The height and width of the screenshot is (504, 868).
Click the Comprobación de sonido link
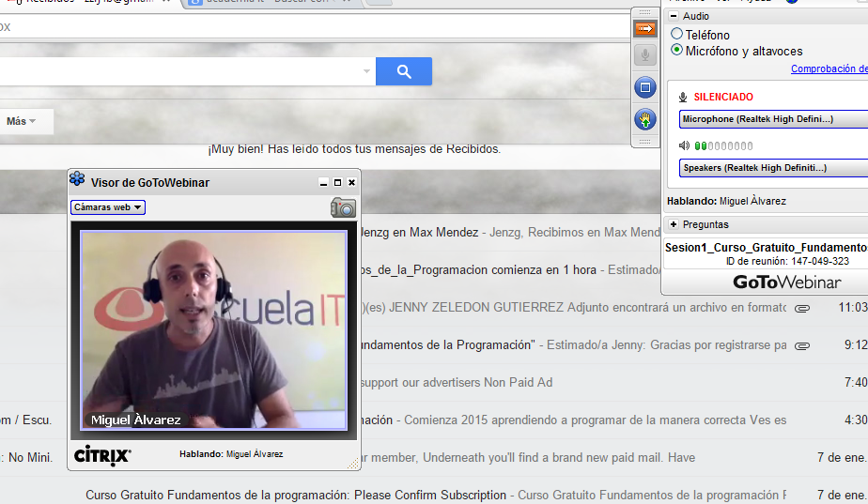coord(829,69)
